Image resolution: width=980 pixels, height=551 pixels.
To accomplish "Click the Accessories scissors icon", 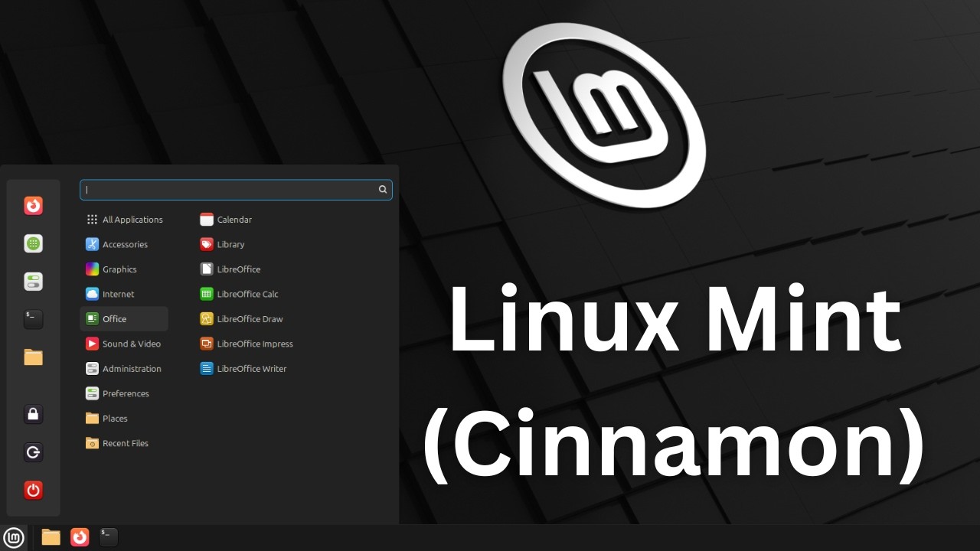I will click(x=92, y=244).
